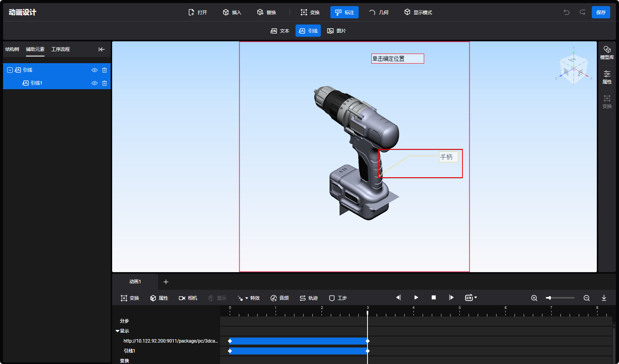Open the 模型库 model library panel
Image resolution: width=619 pixels, height=364 pixels.
pyautogui.click(x=607, y=52)
